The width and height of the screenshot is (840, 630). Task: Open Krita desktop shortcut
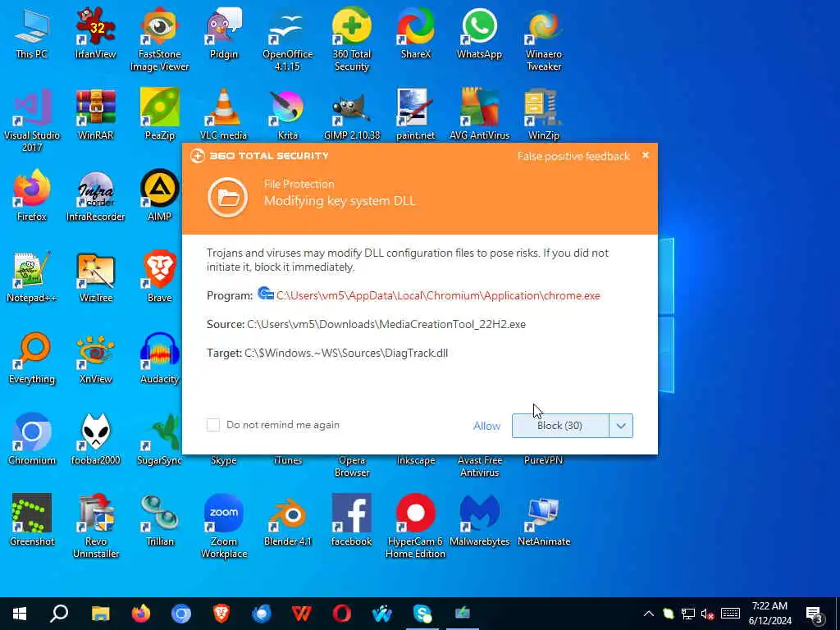[x=288, y=114]
